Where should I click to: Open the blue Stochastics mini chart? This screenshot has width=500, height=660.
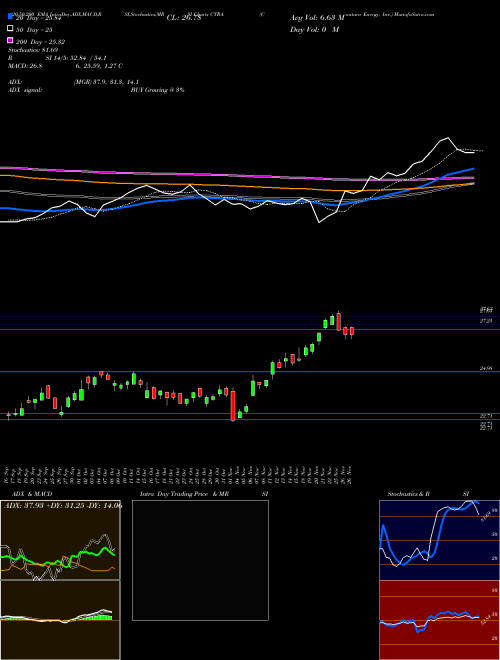(439, 540)
